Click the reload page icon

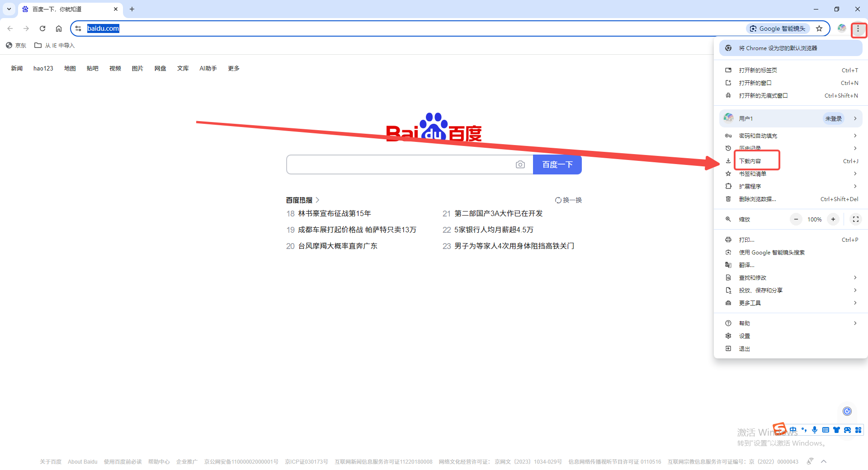(42, 28)
